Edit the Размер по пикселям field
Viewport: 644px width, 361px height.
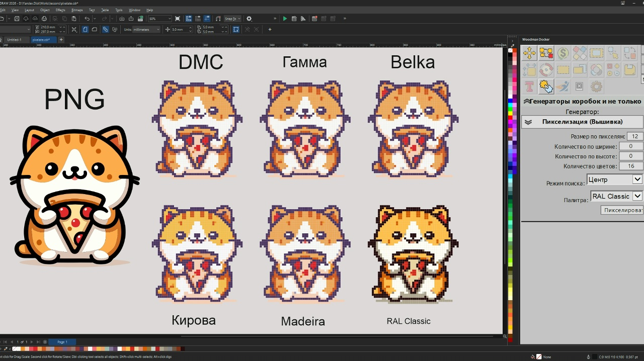coord(635,137)
